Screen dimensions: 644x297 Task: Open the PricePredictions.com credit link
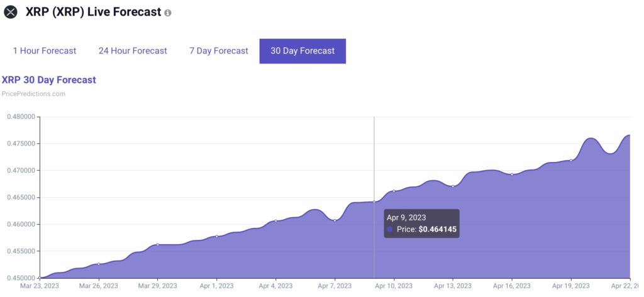click(34, 94)
